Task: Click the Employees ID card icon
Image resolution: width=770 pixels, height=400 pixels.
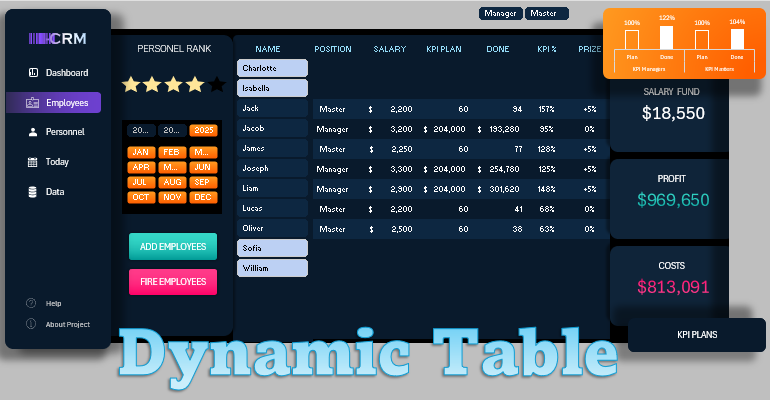Action: pyautogui.click(x=33, y=102)
